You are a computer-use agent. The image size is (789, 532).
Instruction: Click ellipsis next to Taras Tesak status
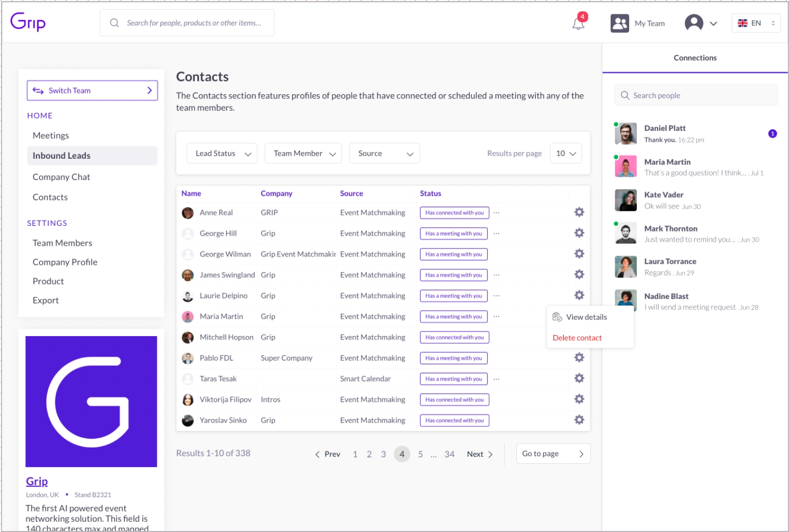pos(496,378)
